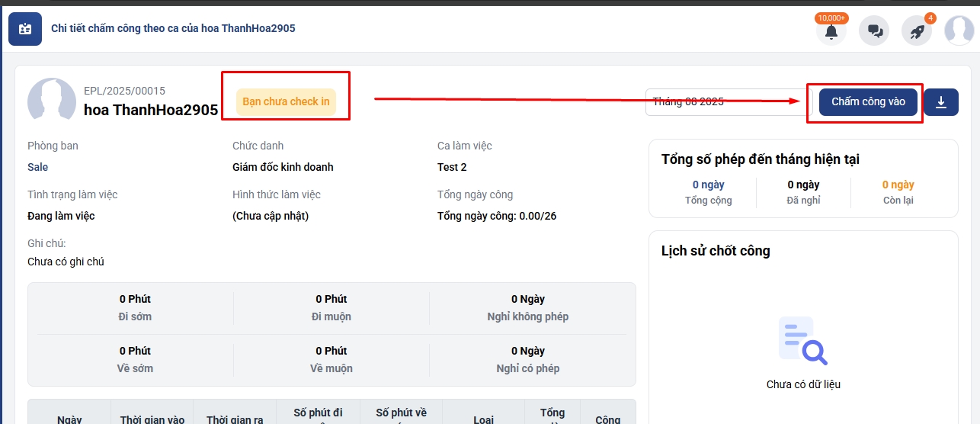Open the notifications bell
This screenshot has width=980, height=424.
pyautogui.click(x=831, y=31)
